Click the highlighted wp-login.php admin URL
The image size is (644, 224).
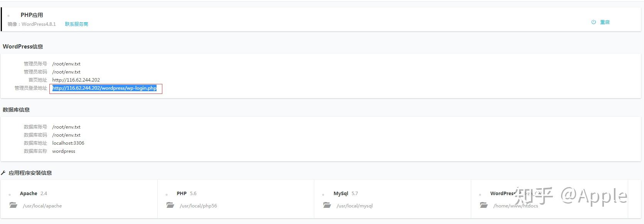pos(105,88)
